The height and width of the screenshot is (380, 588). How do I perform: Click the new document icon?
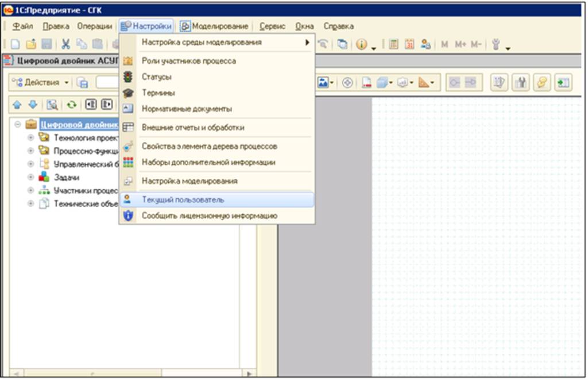(x=16, y=44)
